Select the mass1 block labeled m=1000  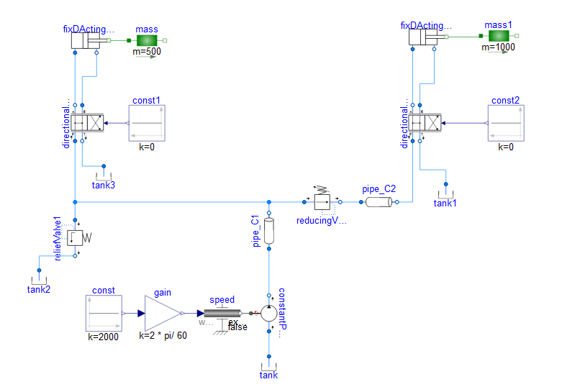point(499,36)
